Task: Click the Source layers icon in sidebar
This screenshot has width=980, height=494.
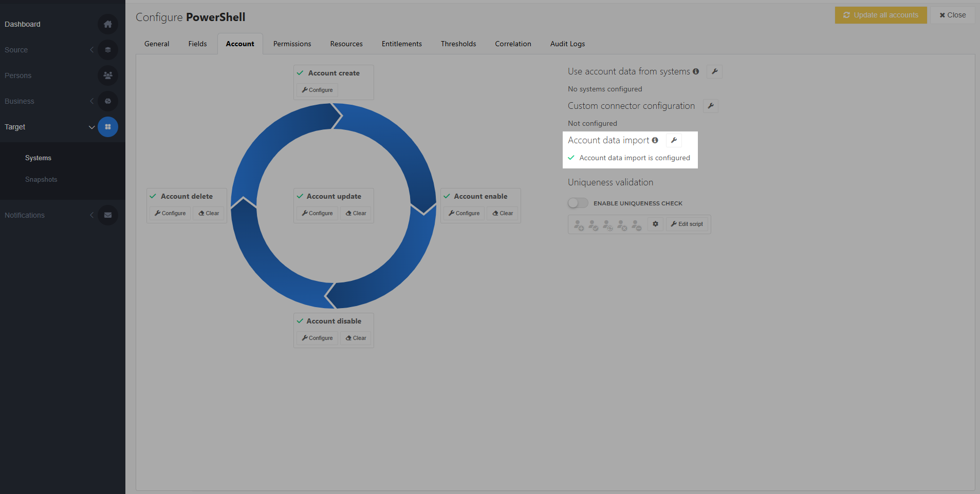Action: (108, 50)
